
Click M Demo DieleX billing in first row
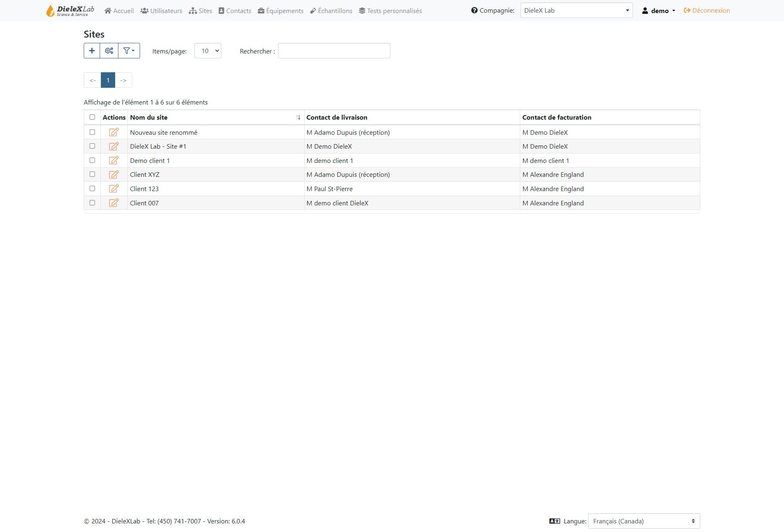(x=545, y=132)
